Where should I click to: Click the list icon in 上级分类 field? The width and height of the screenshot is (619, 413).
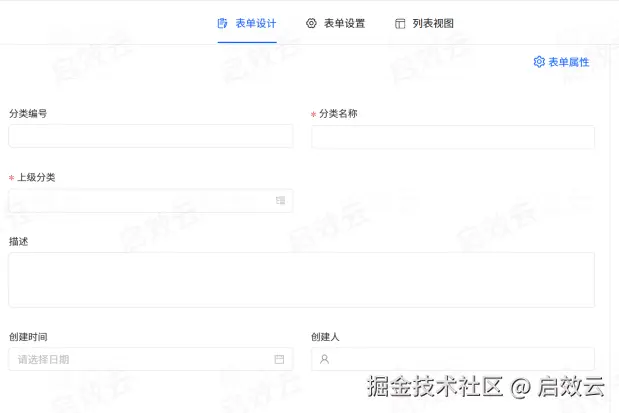280,201
